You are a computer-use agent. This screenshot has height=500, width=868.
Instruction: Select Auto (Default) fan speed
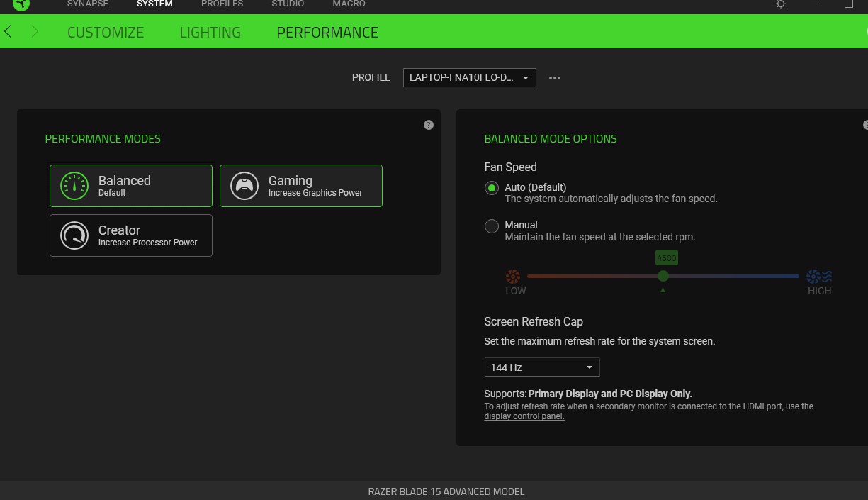point(491,188)
